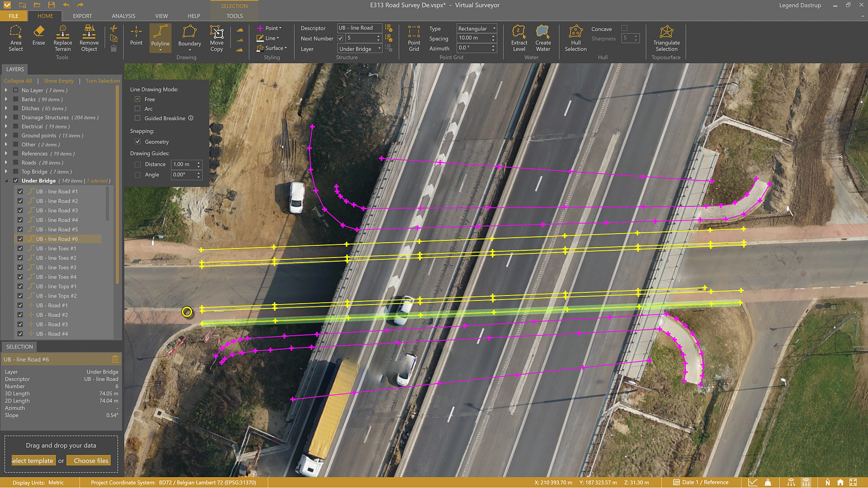Open the point grid Type dropdown

tap(494, 28)
